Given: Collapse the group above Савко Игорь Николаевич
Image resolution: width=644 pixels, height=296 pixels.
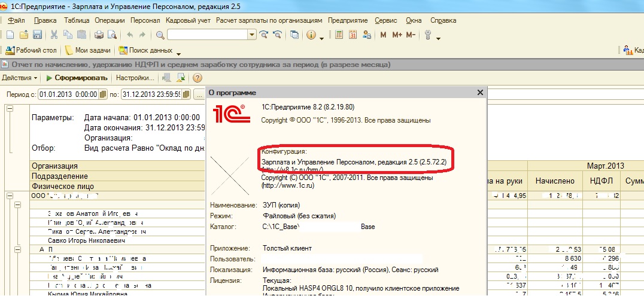Looking at the screenshot, I should pyautogui.click(x=18, y=205).
